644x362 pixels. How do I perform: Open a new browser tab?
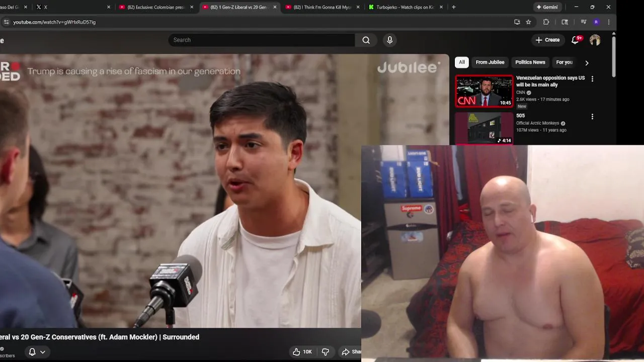click(x=454, y=7)
